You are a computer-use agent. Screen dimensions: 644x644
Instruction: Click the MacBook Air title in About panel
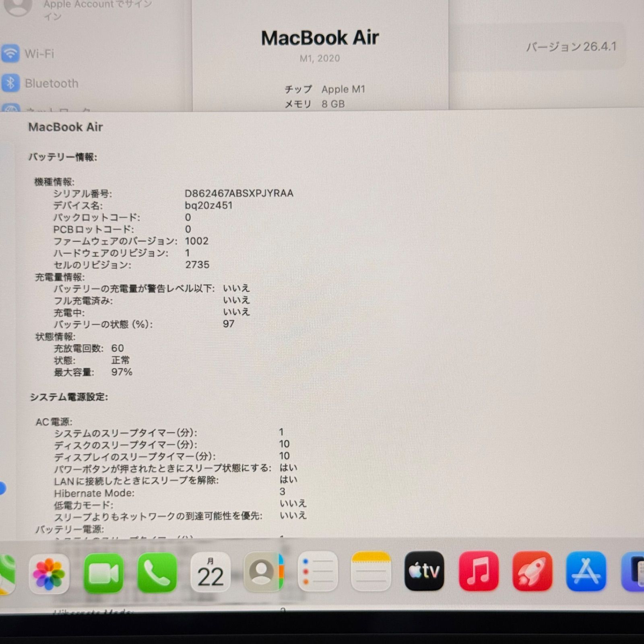[x=320, y=38]
